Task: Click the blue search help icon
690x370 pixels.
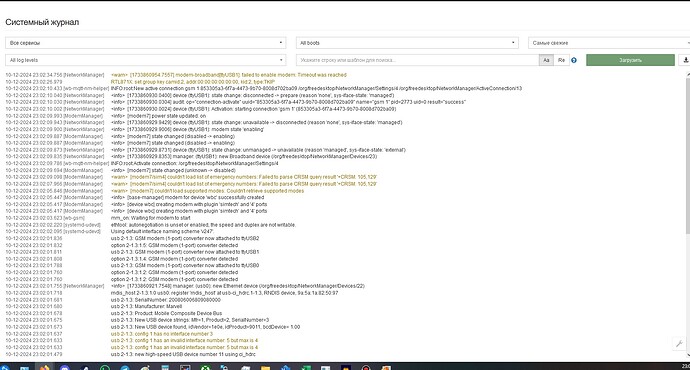Action: click(574, 60)
